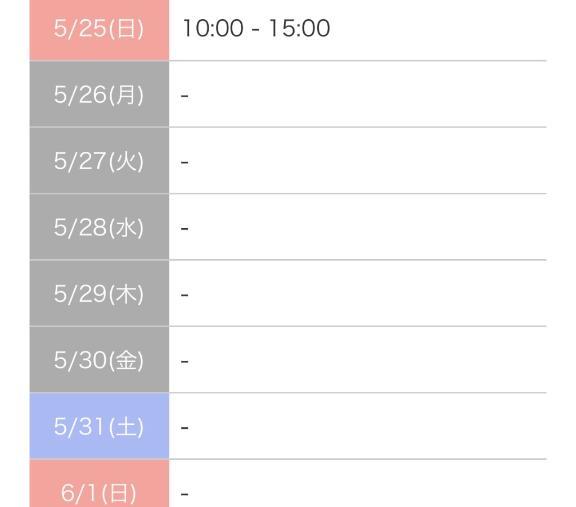Click the 5/29(木) date cell
This screenshot has width=576, height=507.
point(99,293)
